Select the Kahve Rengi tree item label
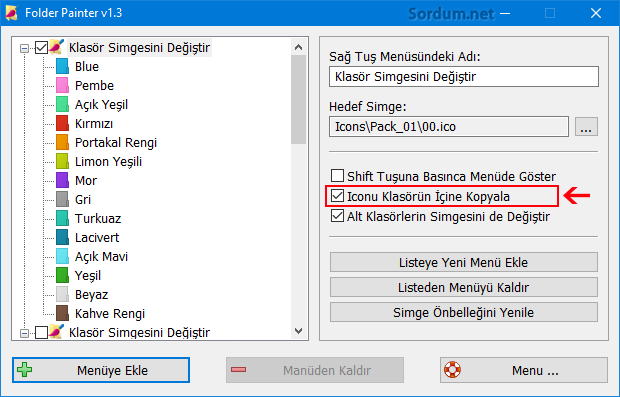The height and width of the screenshot is (397, 620). pyautogui.click(x=110, y=313)
